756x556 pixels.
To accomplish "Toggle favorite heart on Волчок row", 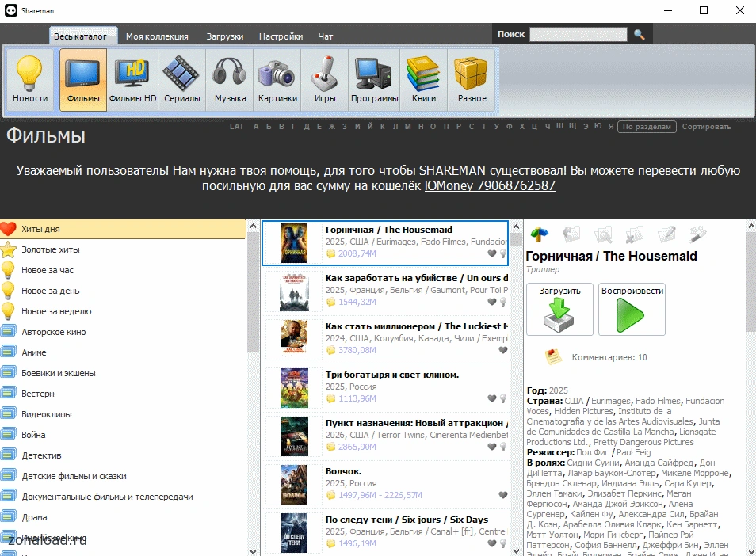I will (x=503, y=495).
